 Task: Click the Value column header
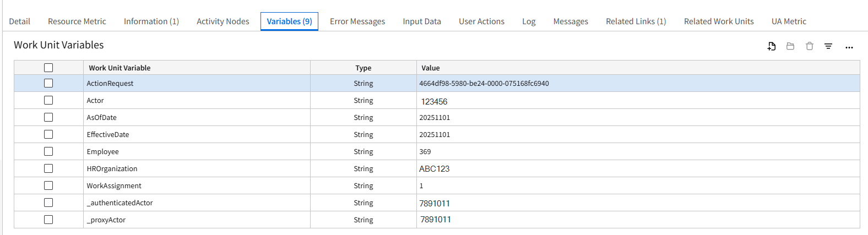431,68
